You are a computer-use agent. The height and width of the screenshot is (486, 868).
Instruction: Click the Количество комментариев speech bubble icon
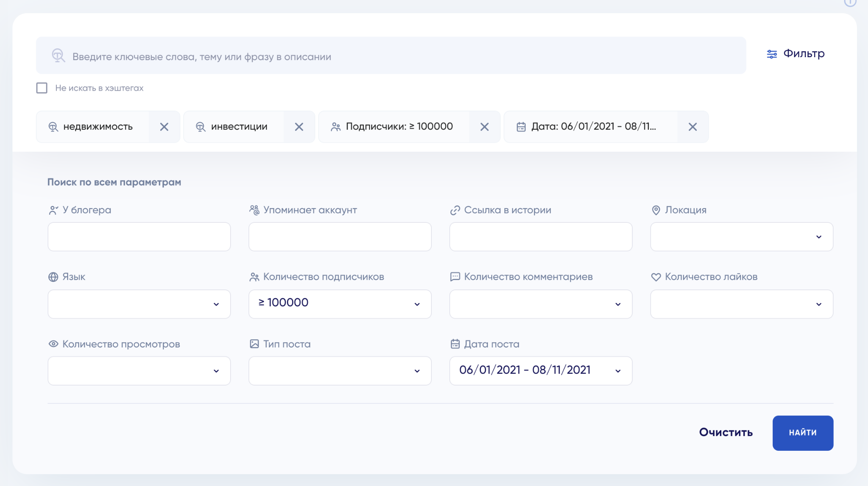point(455,277)
